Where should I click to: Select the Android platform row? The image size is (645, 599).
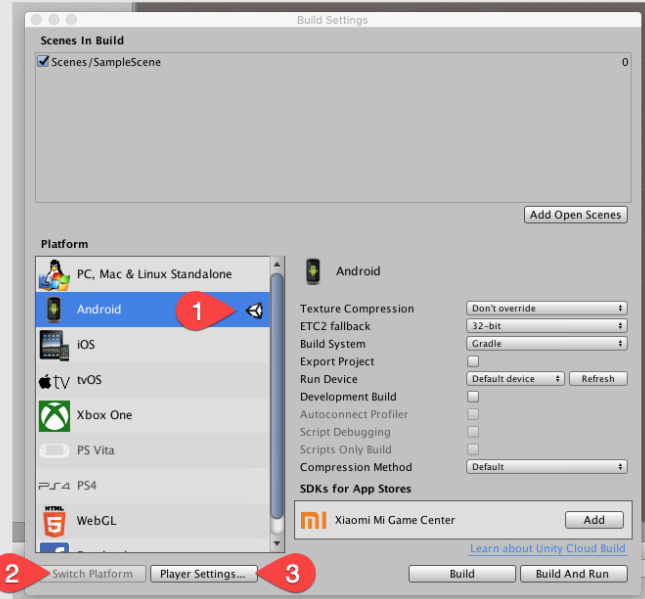[153, 309]
